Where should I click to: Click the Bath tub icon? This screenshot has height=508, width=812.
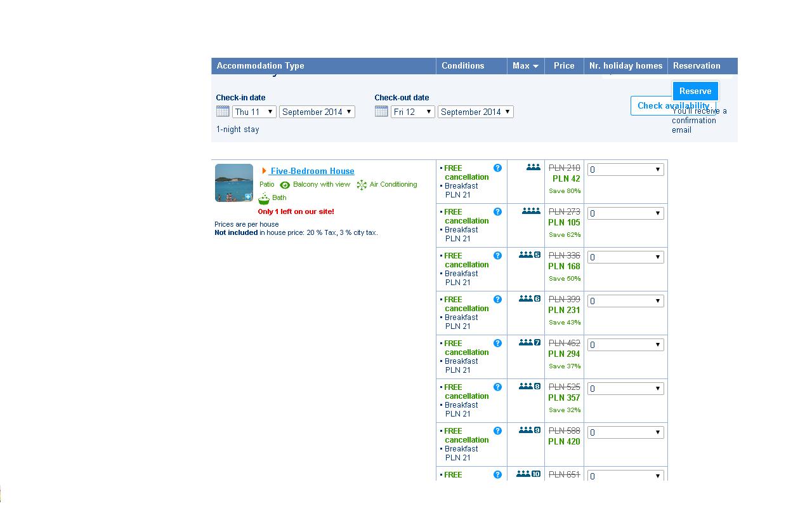click(264, 198)
